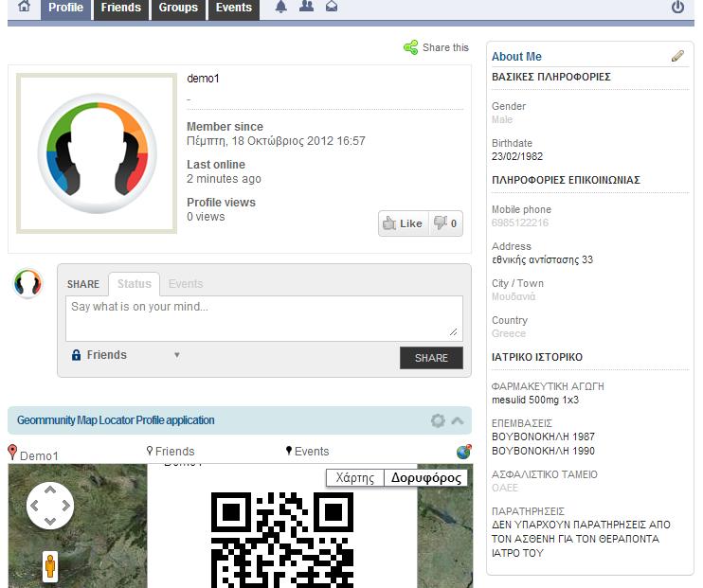Go to the Home icon in navbar
This screenshot has width=703, height=588.
[x=25, y=7]
